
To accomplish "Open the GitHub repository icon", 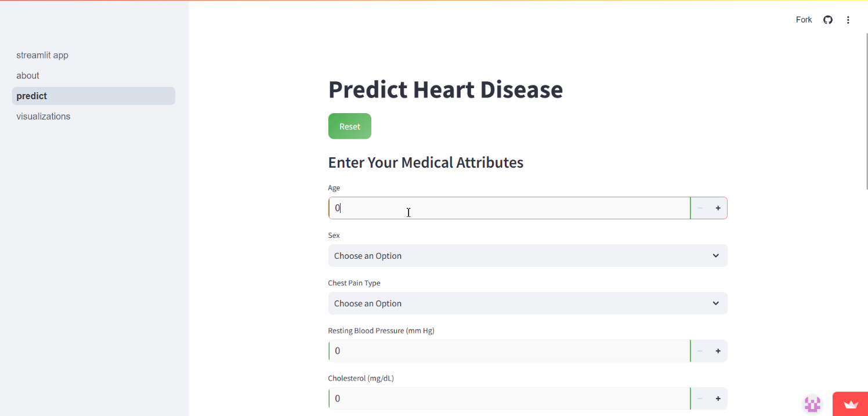I will [828, 20].
